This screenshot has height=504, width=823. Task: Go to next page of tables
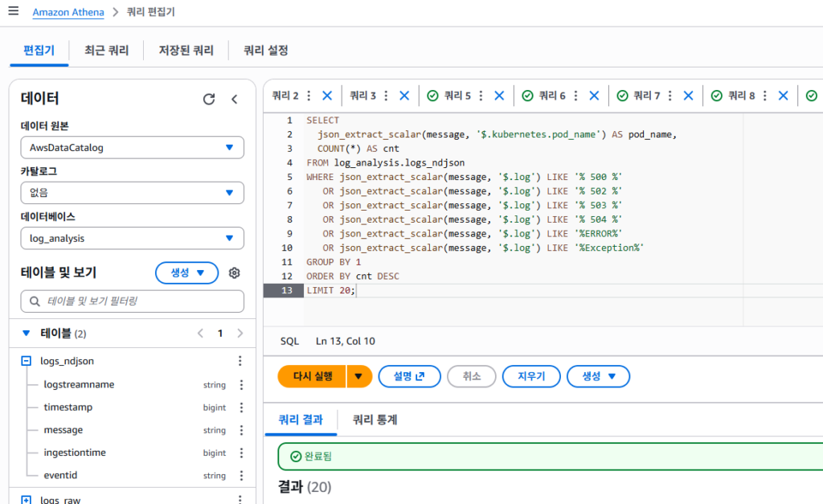coord(240,333)
